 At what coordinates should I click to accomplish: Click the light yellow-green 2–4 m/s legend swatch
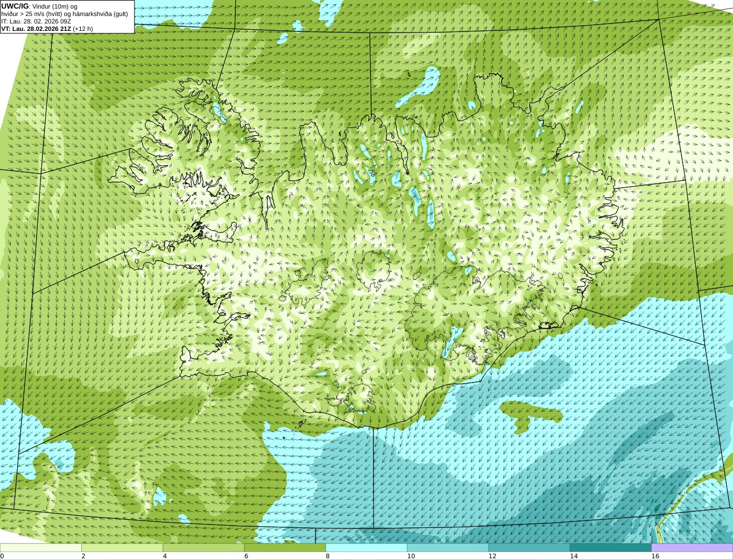coord(122,547)
